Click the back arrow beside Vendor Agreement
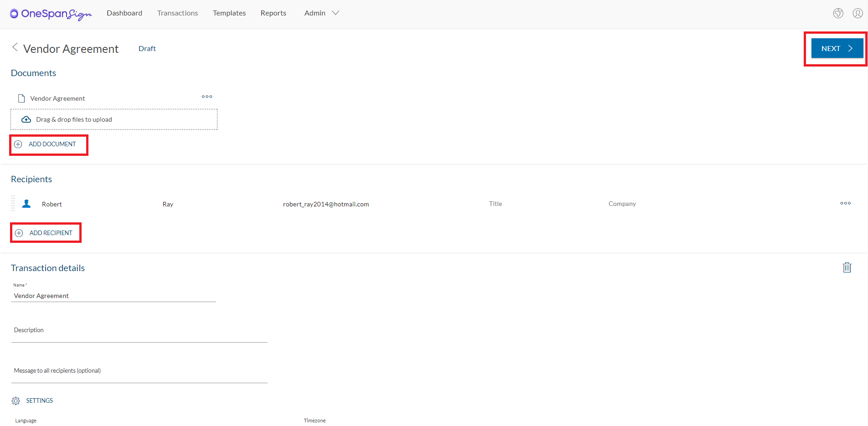 [x=15, y=47]
